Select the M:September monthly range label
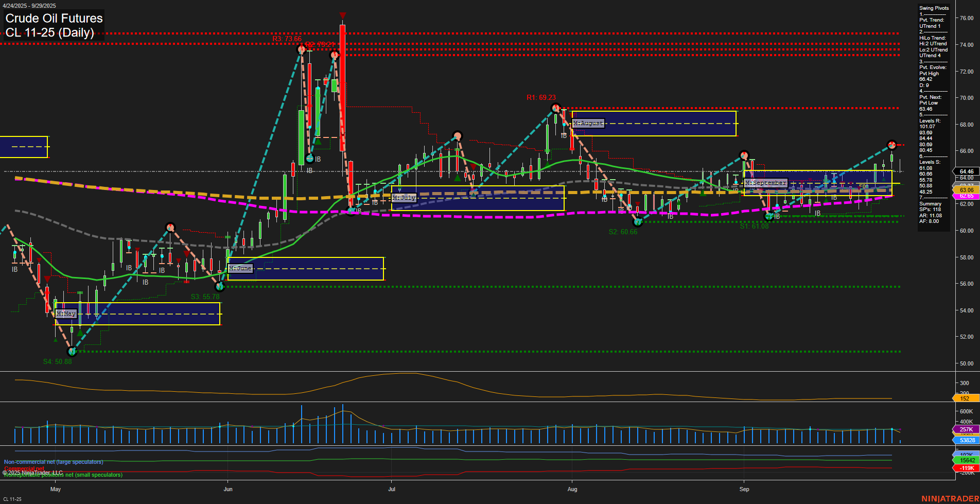Image resolution: width=980 pixels, height=504 pixels. click(x=765, y=182)
